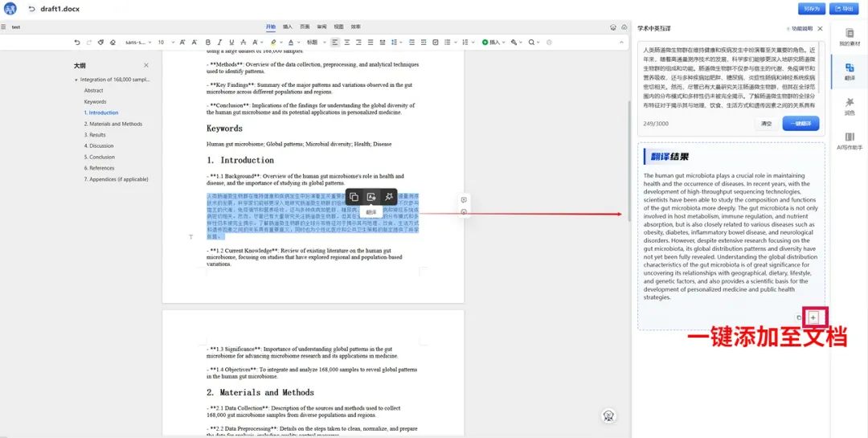
Task: Justify text alignment
Action: (371, 42)
